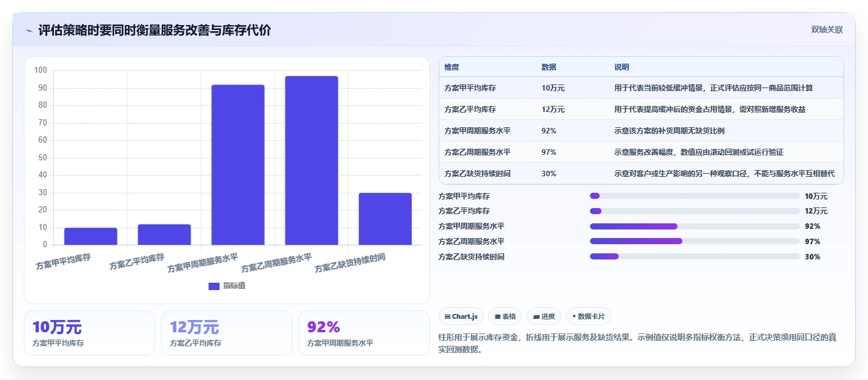The image size is (868, 380).
Task: Click the 方案乙缺货持续时间 x-axis label
Action: pyautogui.click(x=350, y=263)
